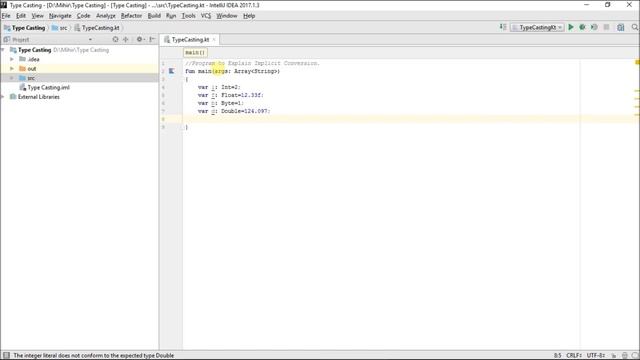This screenshot has width=640, height=360.
Task: Click the var f: Float=12.33f code line
Action: pos(231,95)
